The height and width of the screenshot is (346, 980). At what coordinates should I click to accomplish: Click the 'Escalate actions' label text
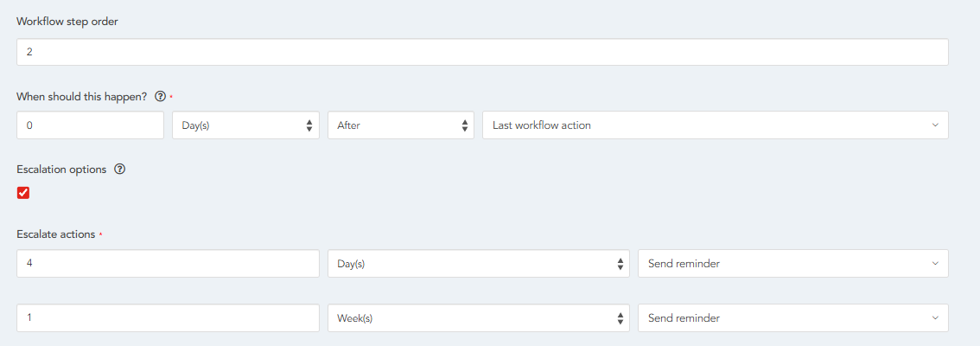[x=56, y=234]
